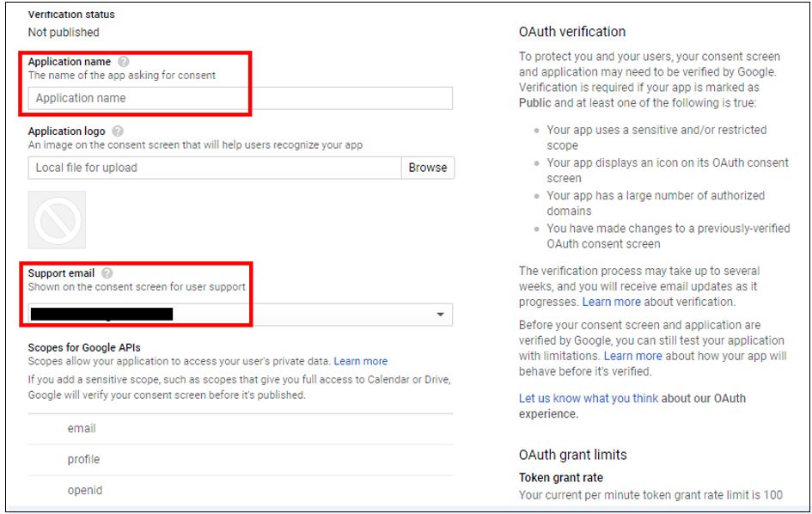Click the Not published verification status text
Screen dimensions: 812x514
(64, 33)
